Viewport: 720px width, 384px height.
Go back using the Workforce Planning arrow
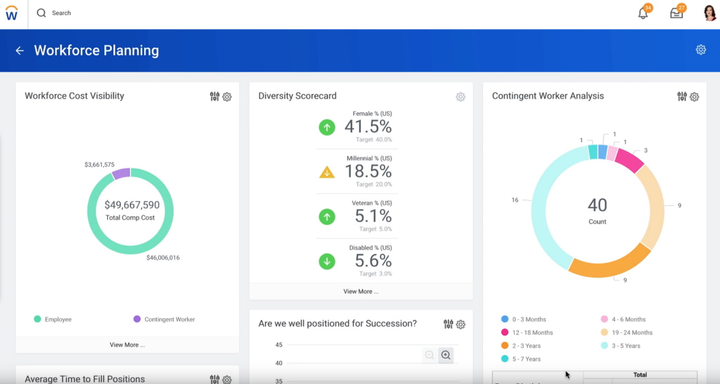[x=19, y=51]
